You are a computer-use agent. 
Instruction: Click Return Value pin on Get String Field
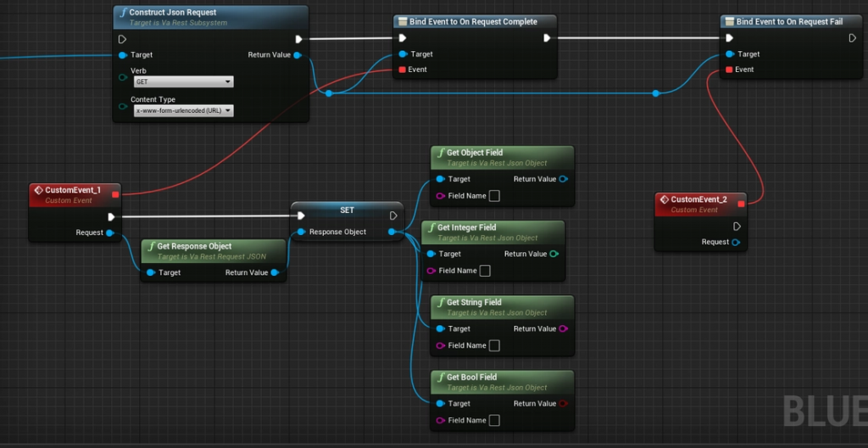click(x=563, y=329)
